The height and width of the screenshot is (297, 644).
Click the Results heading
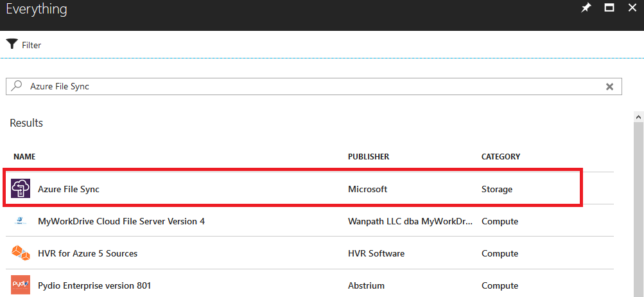click(26, 123)
